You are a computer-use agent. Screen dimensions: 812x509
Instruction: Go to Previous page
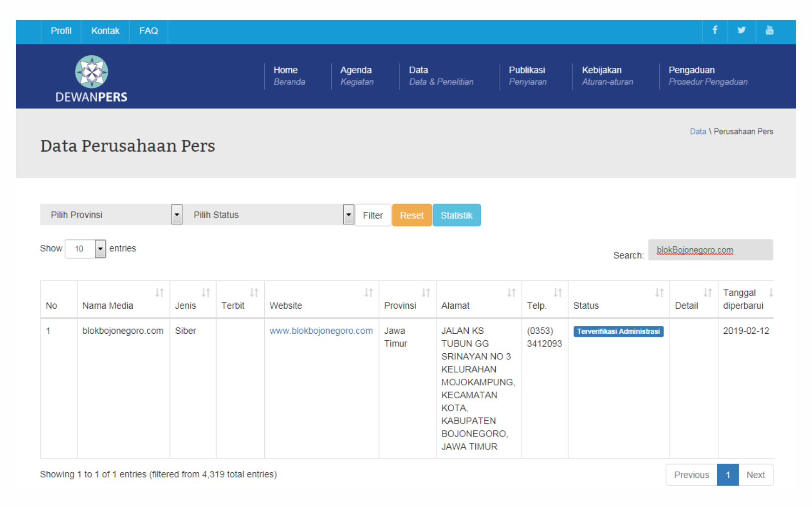[692, 475]
